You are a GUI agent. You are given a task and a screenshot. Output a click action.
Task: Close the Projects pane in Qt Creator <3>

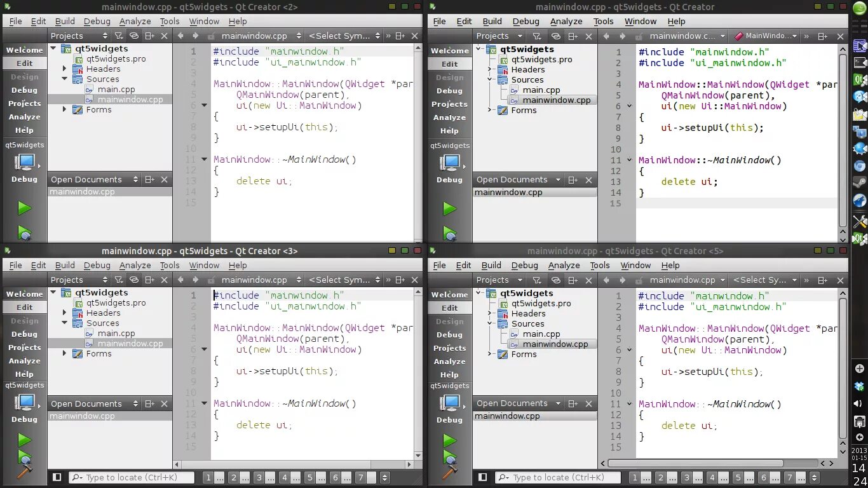pyautogui.click(x=165, y=280)
